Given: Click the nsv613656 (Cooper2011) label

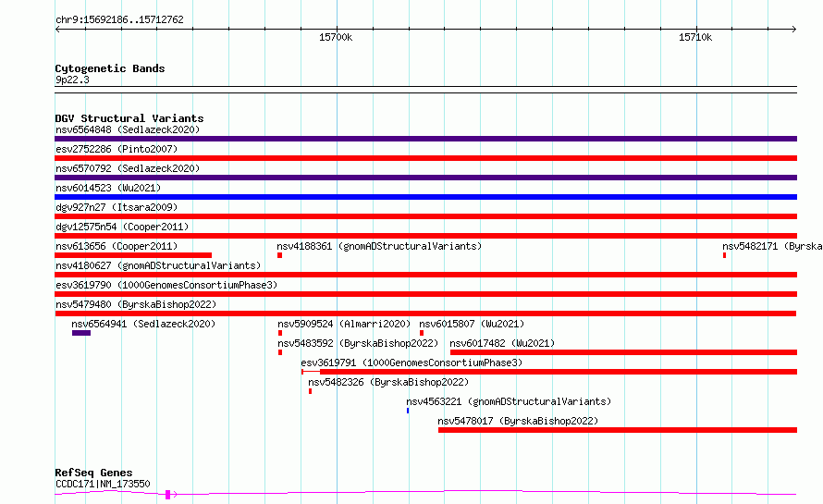Looking at the screenshot, I should (117, 246).
